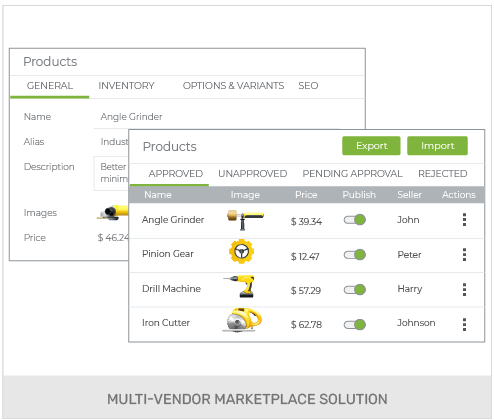Click the price $ 39.34
This screenshot has width=494, height=420.
(306, 221)
